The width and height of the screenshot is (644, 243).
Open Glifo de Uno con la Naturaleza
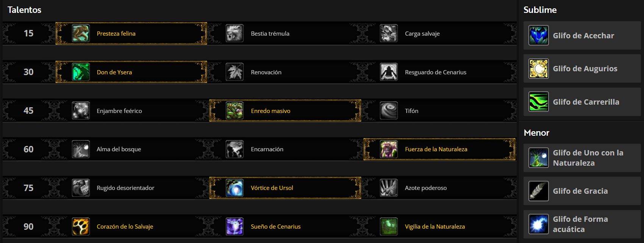point(582,158)
